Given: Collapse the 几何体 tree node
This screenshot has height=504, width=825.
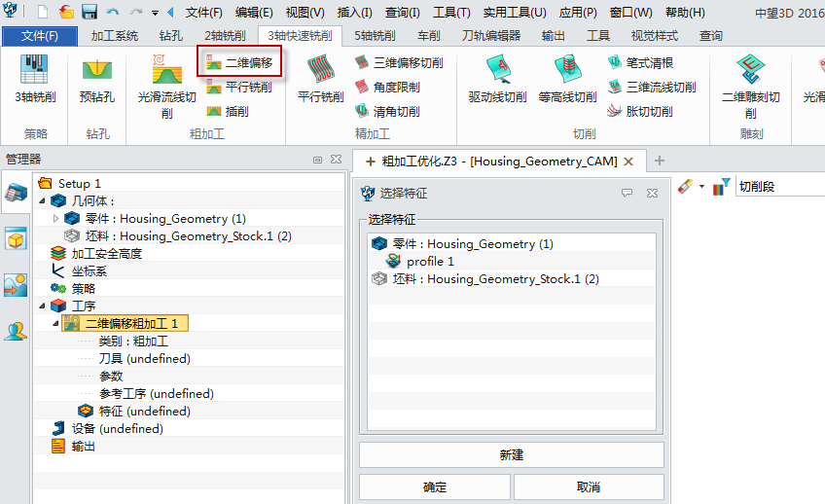Looking at the screenshot, I should (42, 201).
